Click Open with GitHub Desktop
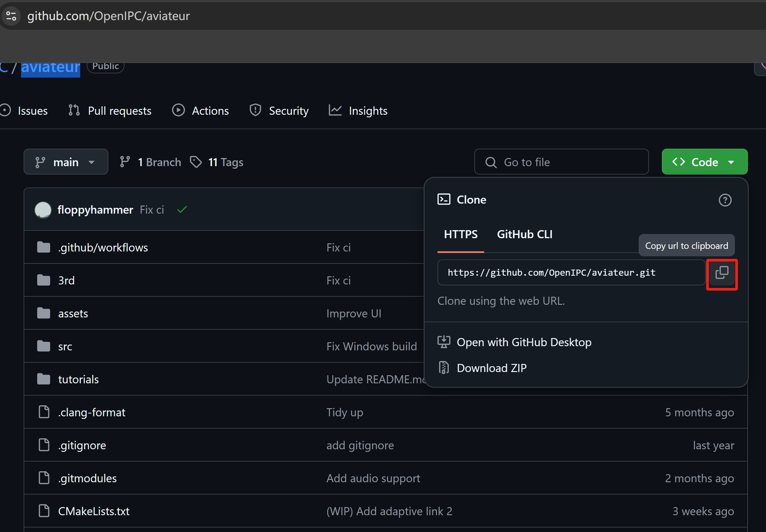 click(x=523, y=342)
